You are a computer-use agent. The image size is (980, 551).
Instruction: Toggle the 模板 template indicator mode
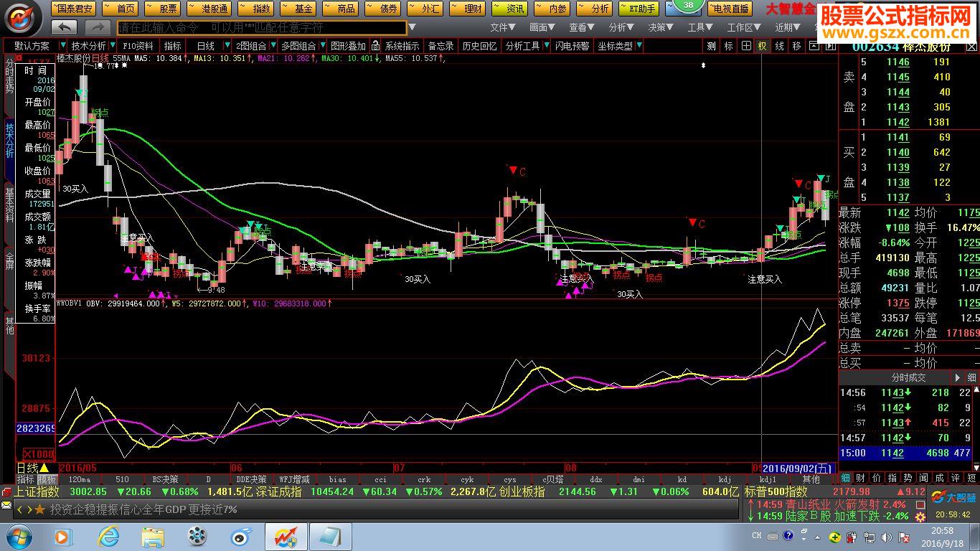pyautogui.click(x=47, y=479)
